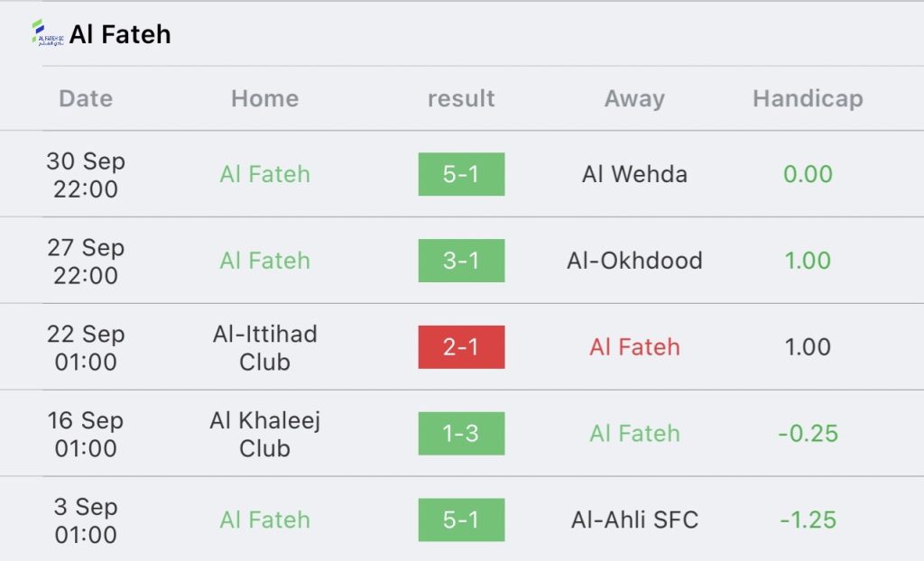This screenshot has height=561, width=924.
Task: Open the Al Khaleej Club home team
Action: pyautogui.click(x=265, y=435)
